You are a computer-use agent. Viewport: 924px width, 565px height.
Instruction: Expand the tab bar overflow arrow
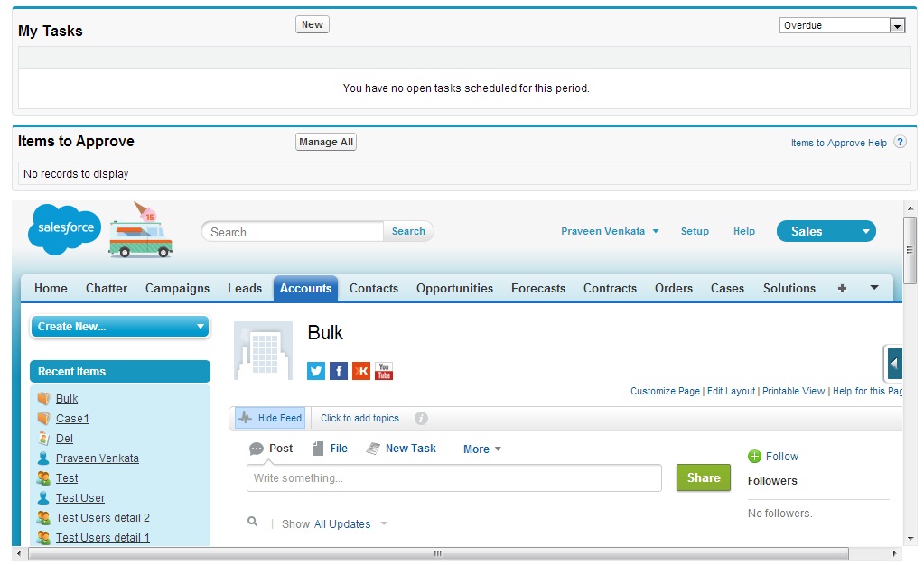coord(874,288)
